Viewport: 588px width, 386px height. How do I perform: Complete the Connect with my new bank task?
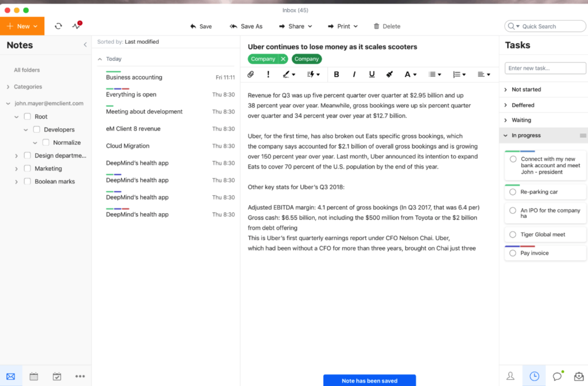point(513,159)
